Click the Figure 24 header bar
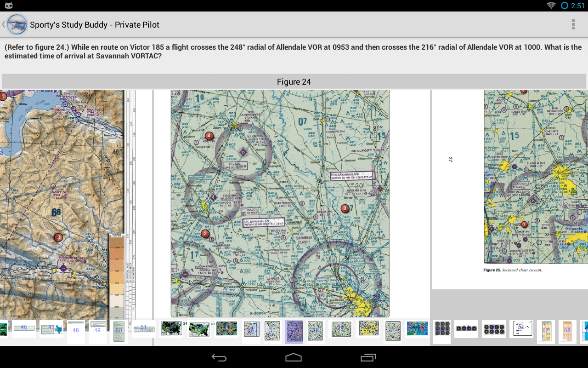Viewport: 588px width, 368px height. tap(294, 81)
